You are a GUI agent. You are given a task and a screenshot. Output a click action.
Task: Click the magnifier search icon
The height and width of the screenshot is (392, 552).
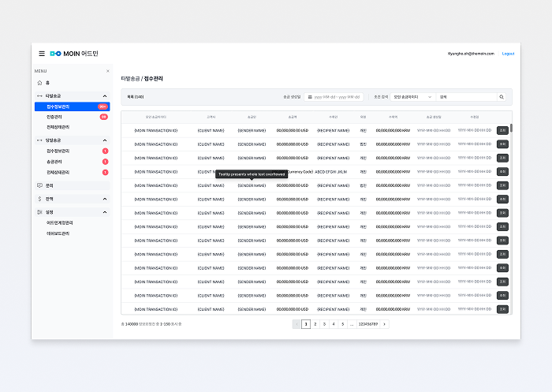click(501, 97)
